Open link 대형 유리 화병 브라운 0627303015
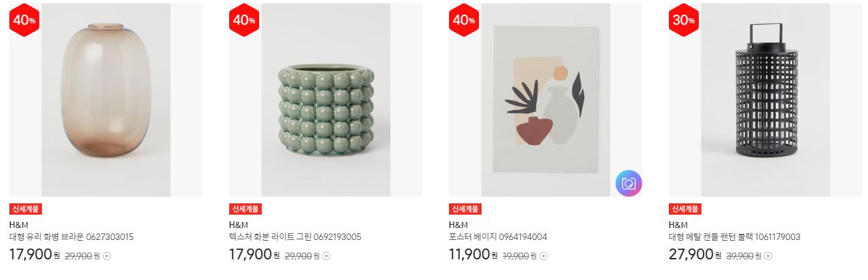The image size is (868, 280). [72, 237]
